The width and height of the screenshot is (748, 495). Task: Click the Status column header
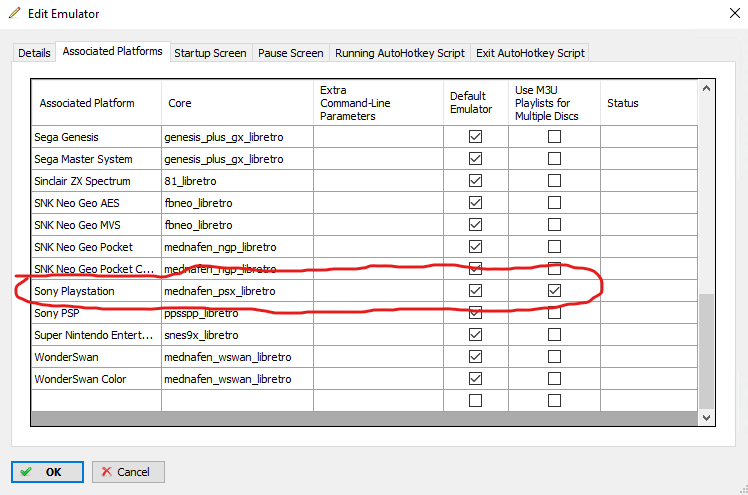coord(649,103)
